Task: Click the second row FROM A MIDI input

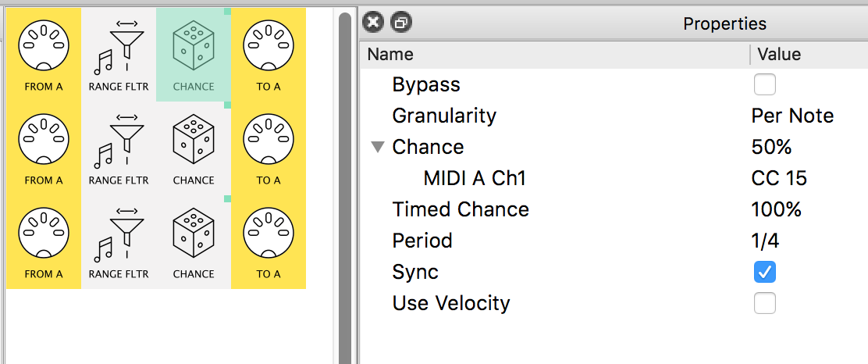Action: click(43, 148)
